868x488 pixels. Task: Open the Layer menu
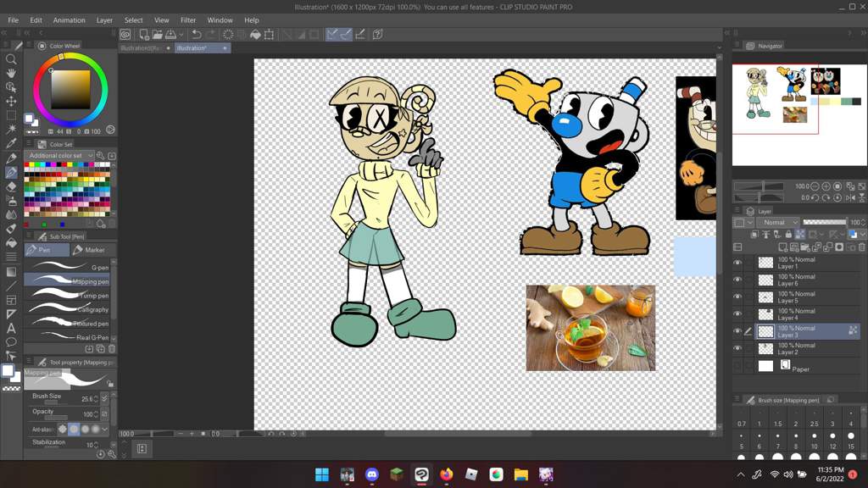(104, 20)
